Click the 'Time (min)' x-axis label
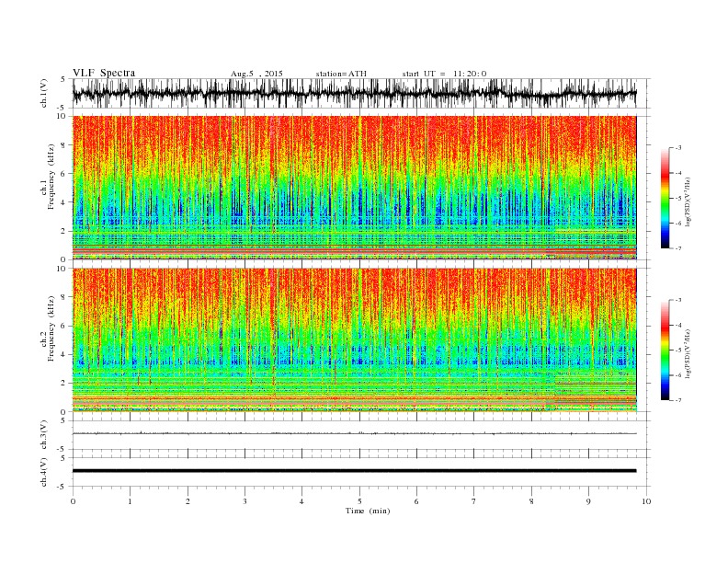This screenshot has width=728, height=563. (x=368, y=511)
